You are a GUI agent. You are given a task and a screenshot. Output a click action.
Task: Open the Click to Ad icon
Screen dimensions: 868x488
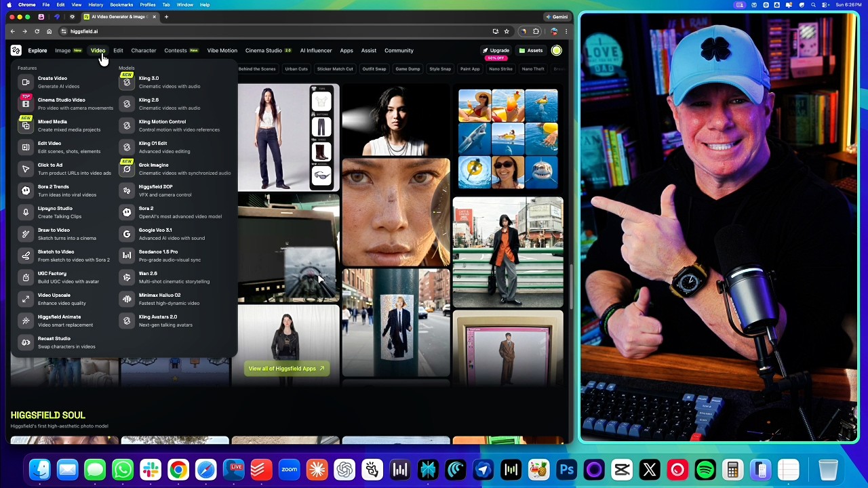(x=26, y=169)
